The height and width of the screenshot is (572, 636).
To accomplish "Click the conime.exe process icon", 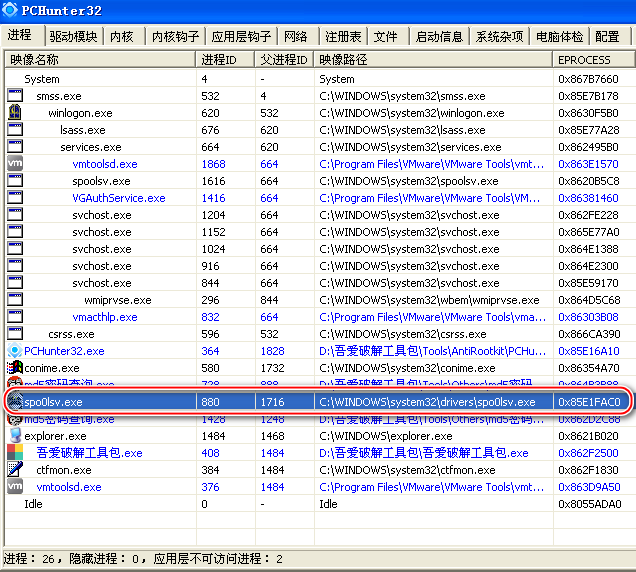I will [x=15, y=368].
